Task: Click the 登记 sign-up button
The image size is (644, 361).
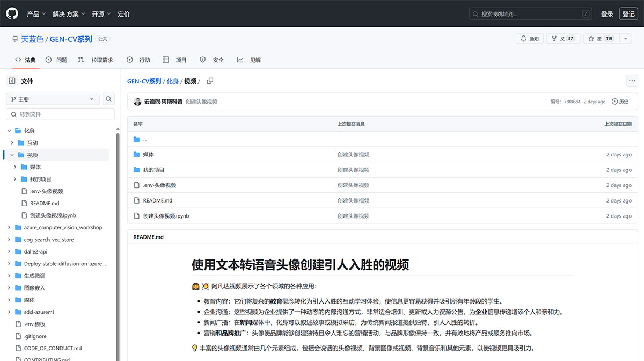Action: [x=628, y=13]
